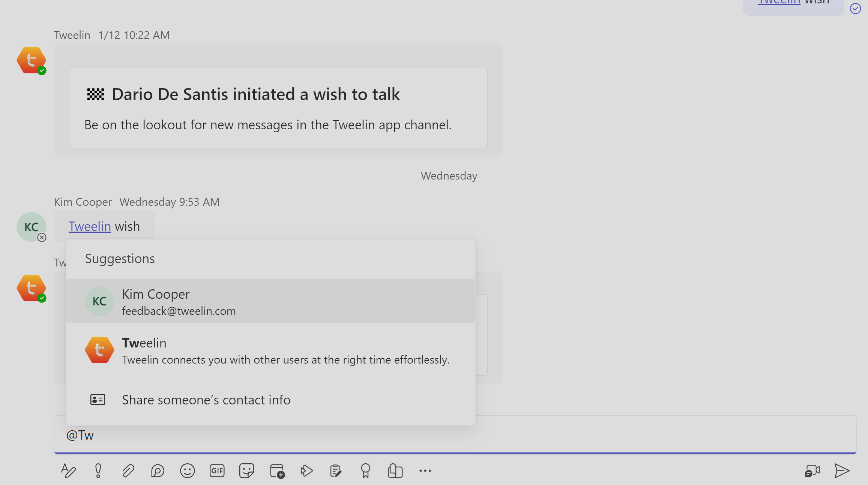
Task: Select Tweelin app from suggestions
Action: [270, 350]
